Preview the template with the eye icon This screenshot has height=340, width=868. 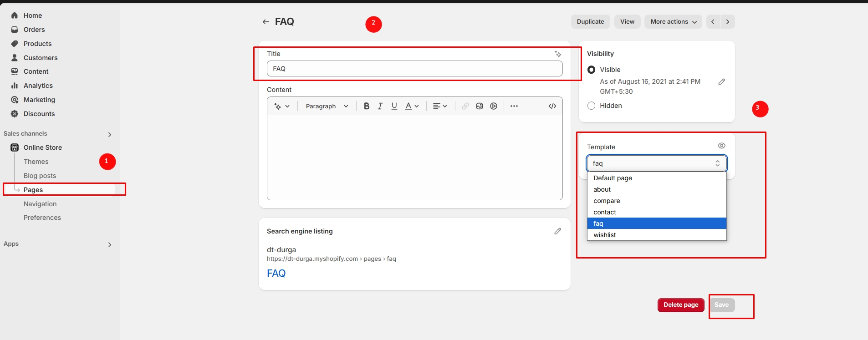click(x=721, y=146)
